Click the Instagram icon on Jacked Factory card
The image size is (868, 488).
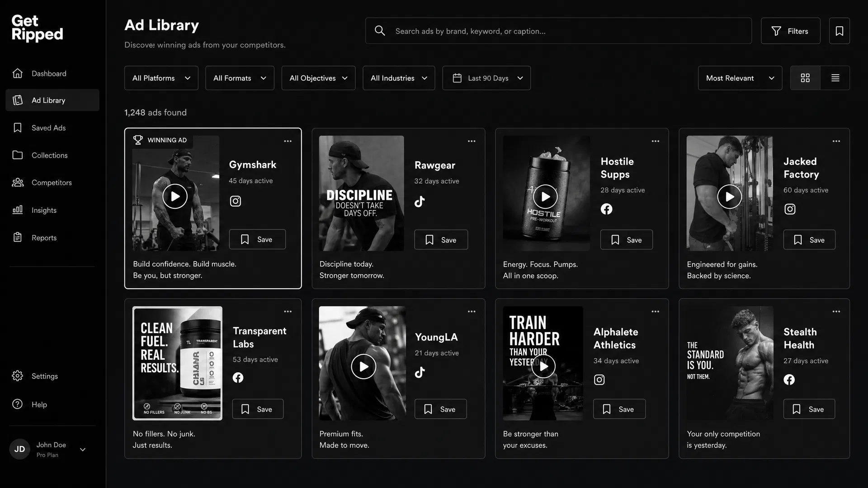(789, 209)
